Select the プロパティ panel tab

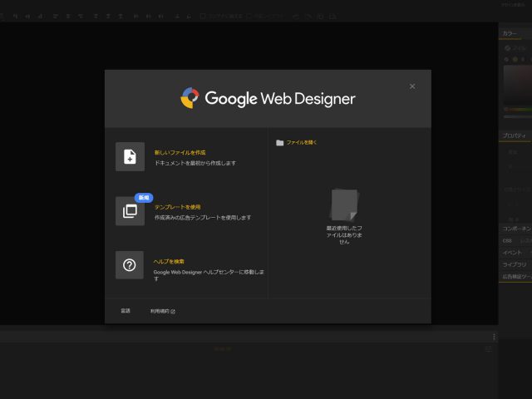pyautogui.click(x=513, y=135)
